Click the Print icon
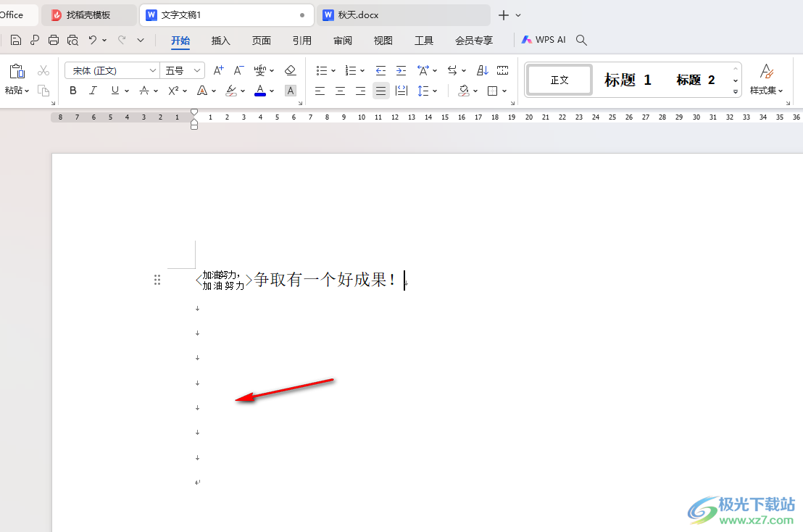Image resolution: width=803 pixels, height=532 pixels. point(53,40)
